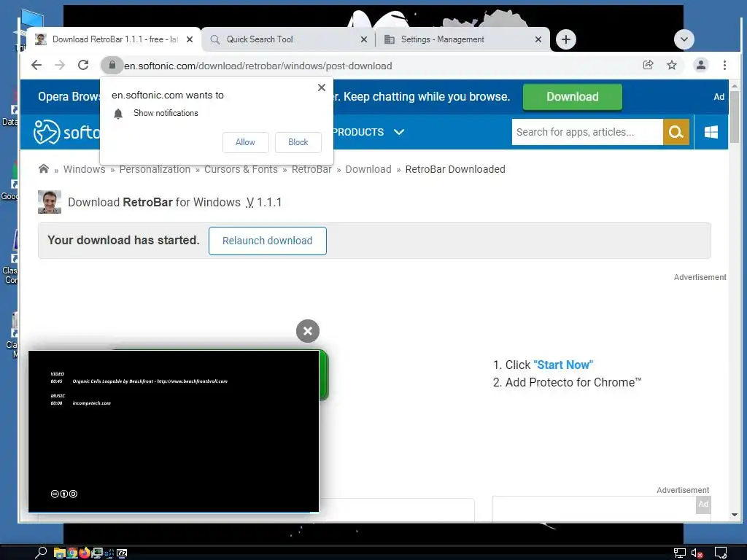Click the Creative Commons icons in the video

[x=64, y=494]
